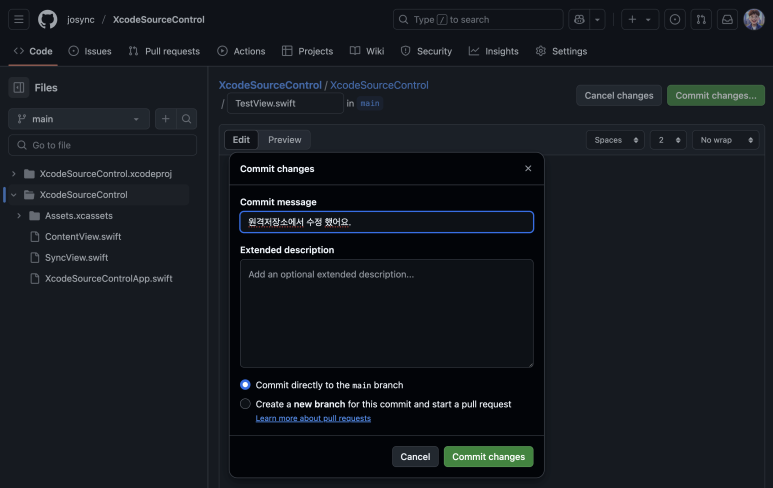Switch to the Actions tab
Screen dimensions: 773x488
point(242,51)
